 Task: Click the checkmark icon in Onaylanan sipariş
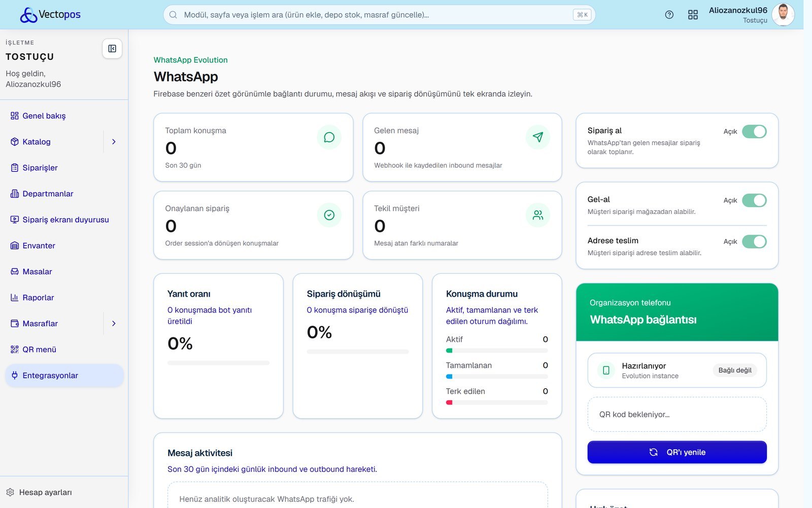coord(329,215)
